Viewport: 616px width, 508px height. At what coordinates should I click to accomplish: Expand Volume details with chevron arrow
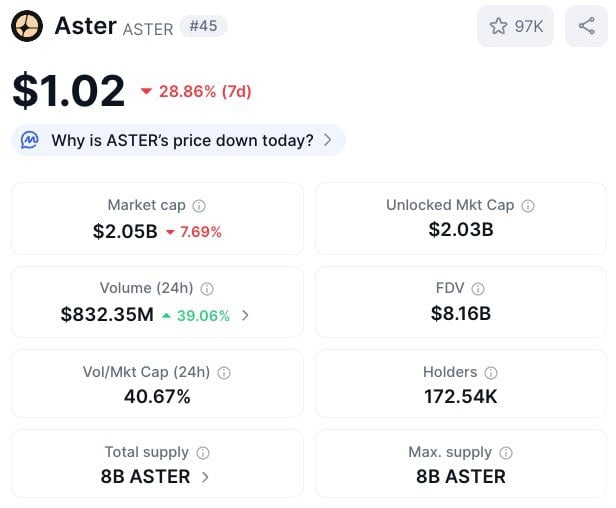pyautogui.click(x=246, y=315)
